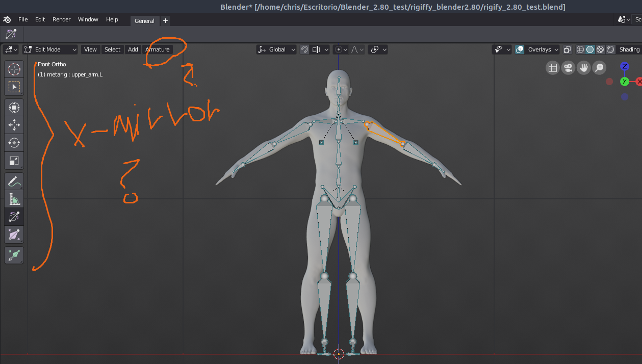642x364 pixels.
Task: Select the Rotate tool
Action: pyautogui.click(x=14, y=143)
